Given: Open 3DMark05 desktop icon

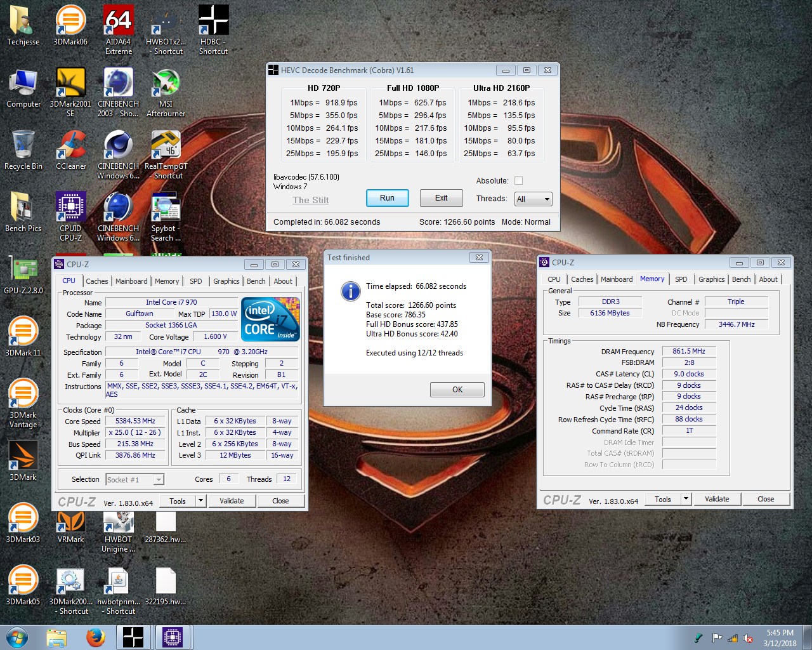Looking at the screenshot, I should pos(23,585).
